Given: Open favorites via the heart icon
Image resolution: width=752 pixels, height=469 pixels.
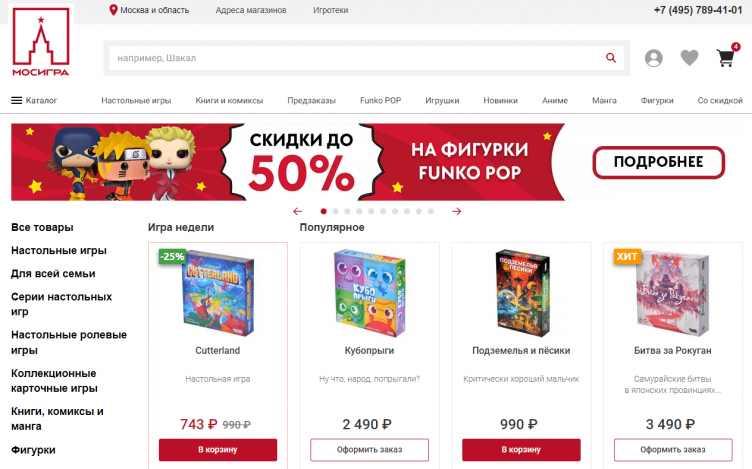Looking at the screenshot, I should (x=689, y=58).
